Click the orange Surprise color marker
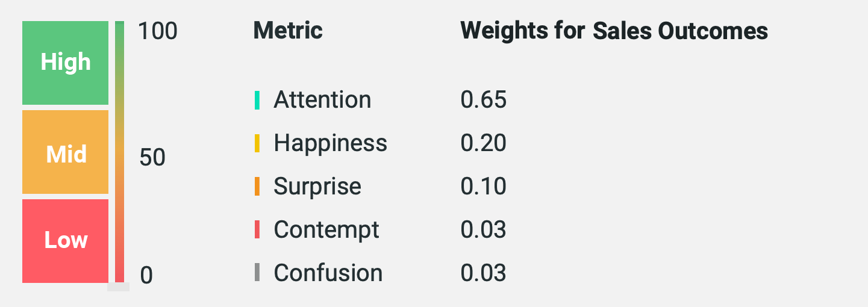Screen dimensions: 868x307 [x=257, y=187]
